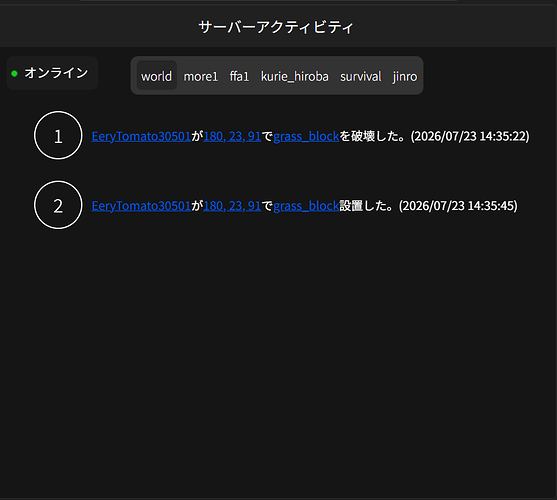Click grass_block link in the 破壊した entry
Image resolution: width=557 pixels, height=500 pixels.
click(x=306, y=136)
